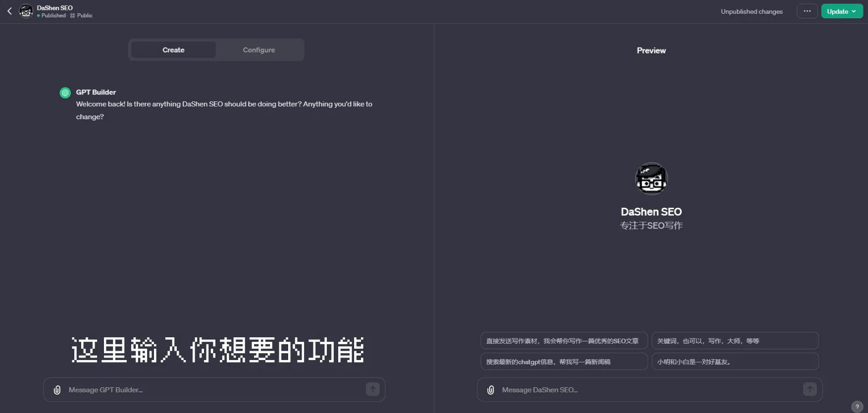
Task: Click the 专注于SEO写作 description text
Action: pyautogui.click(x=652, y=226)
